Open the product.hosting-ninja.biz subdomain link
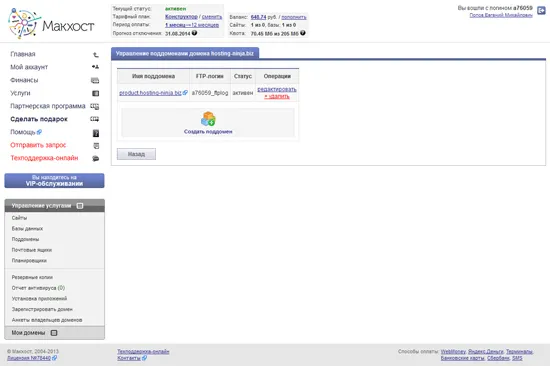 150,93
